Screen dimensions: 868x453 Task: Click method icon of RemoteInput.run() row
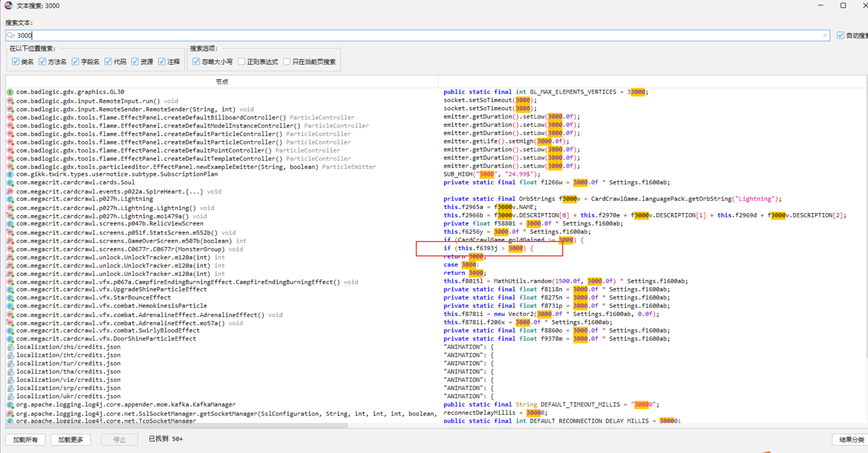tap(10, 101)
